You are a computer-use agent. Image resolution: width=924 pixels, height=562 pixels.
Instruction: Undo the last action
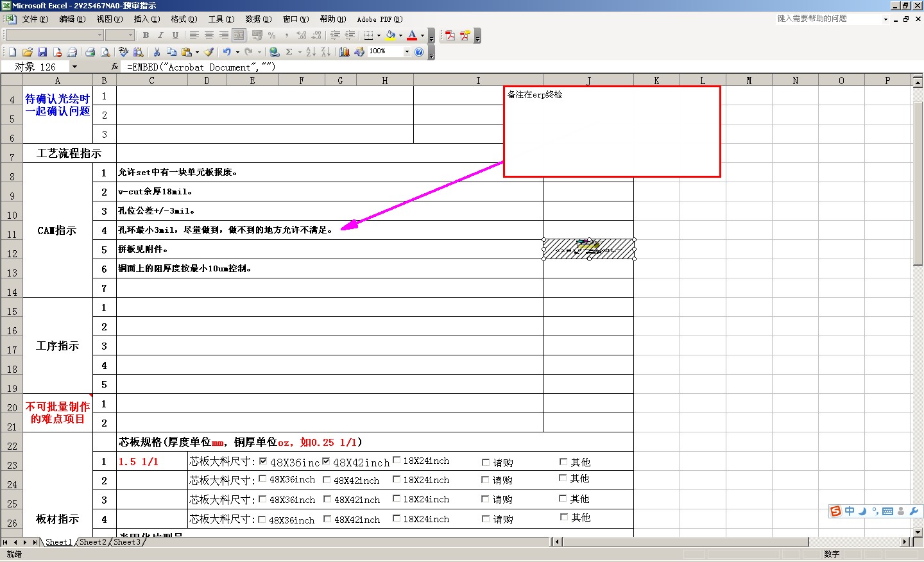[x=227, y=52]
